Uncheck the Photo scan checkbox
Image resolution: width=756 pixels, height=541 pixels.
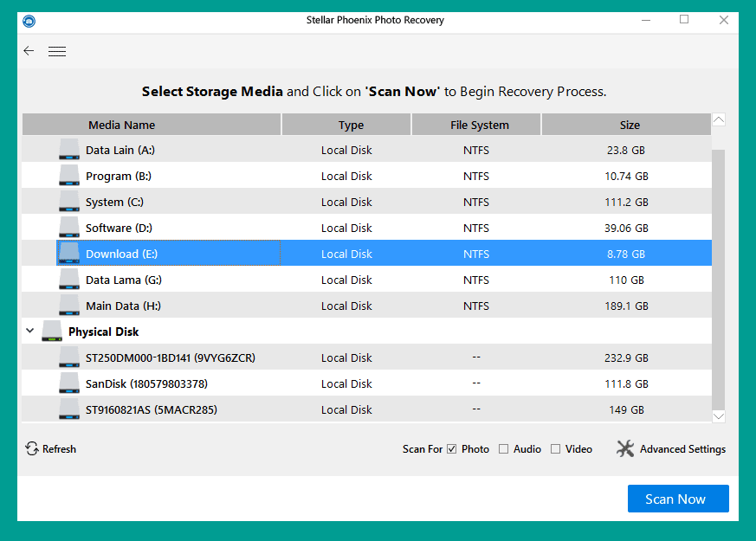click(x=452, y=449)
